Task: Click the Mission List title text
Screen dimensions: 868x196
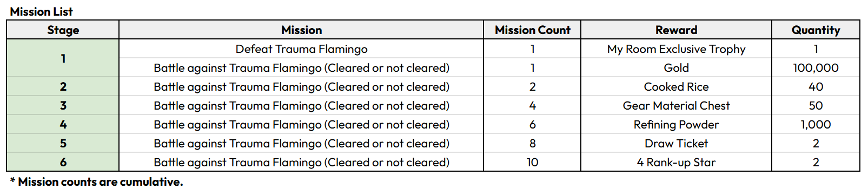Action: pos(41,11)
